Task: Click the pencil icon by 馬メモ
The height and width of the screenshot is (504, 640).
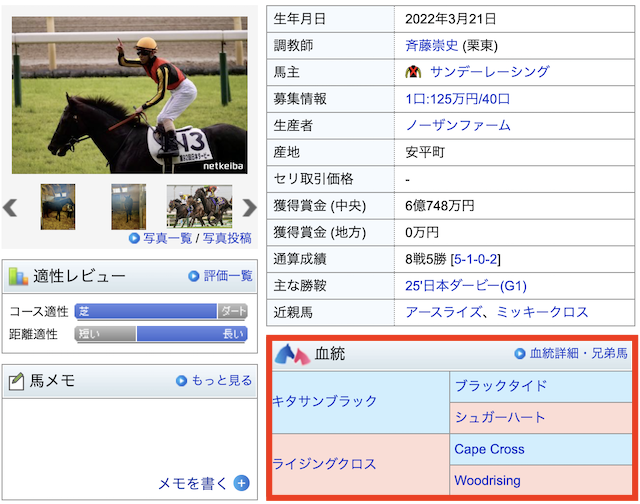Action: click(17, 380)
